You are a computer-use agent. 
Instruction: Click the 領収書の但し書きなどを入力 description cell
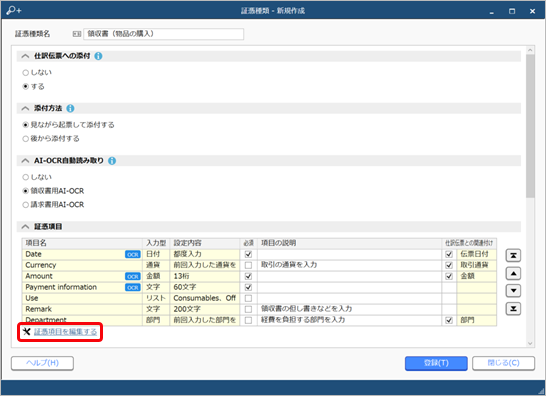pos(350,309)
